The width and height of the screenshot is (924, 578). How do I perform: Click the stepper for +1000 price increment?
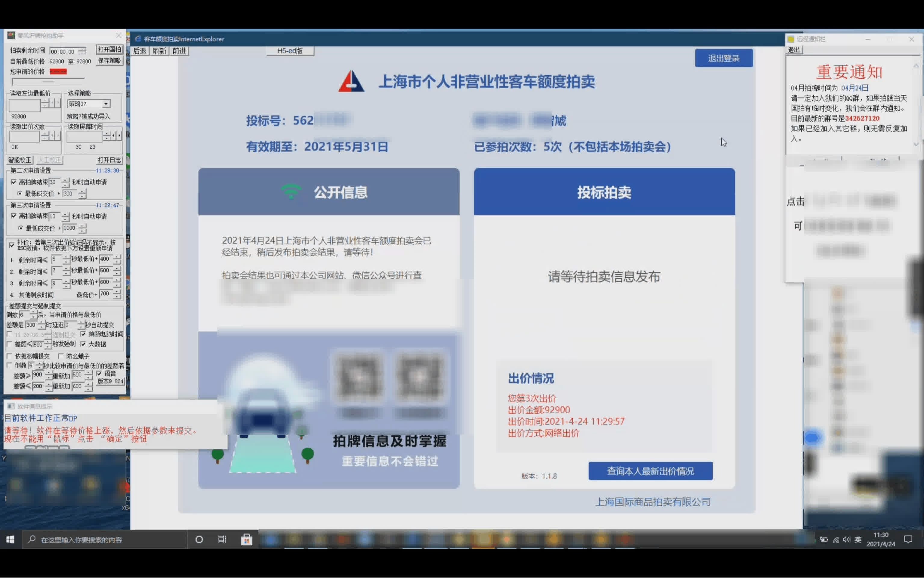click(x=82, y=228)
